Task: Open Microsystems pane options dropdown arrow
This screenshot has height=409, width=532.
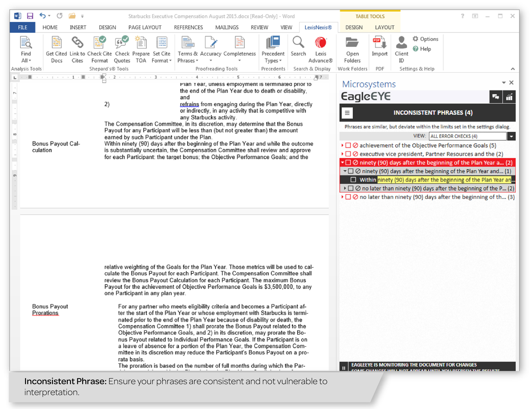Action: (504, 83)
